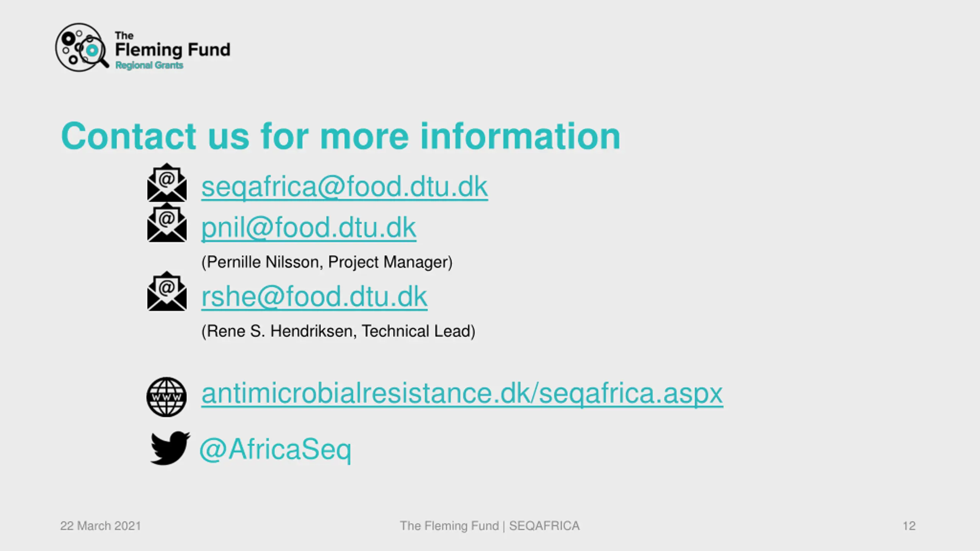Screen dimensions: 980x551
Task: Open the seqafrica@food.dtu.dk email link
Action: pyautogui.click(x=345, y=187)
